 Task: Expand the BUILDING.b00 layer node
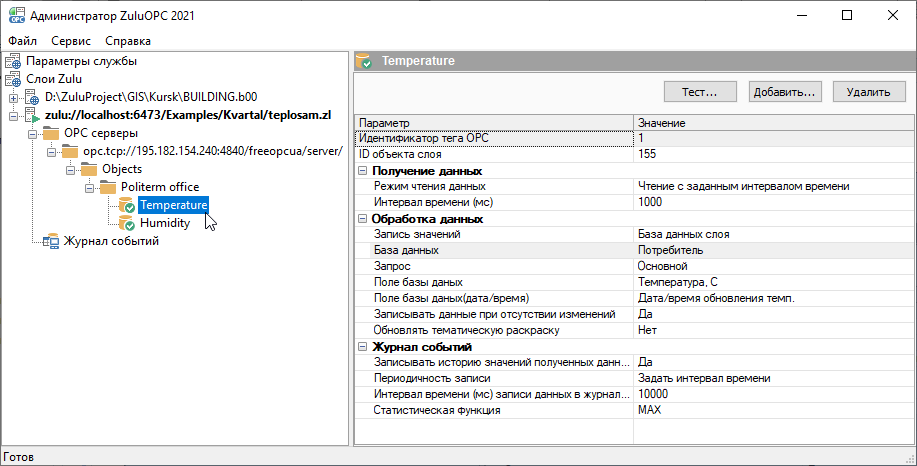click(x=13, y=98)
